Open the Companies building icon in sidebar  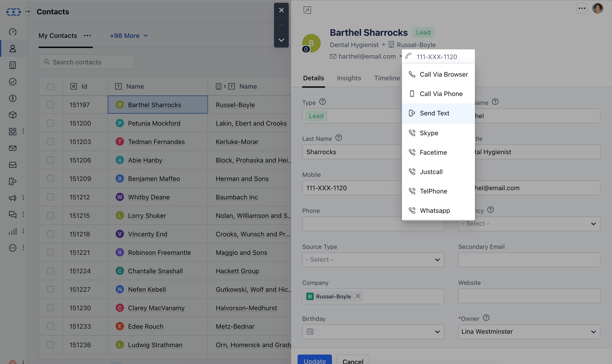[x=12, y=65]
